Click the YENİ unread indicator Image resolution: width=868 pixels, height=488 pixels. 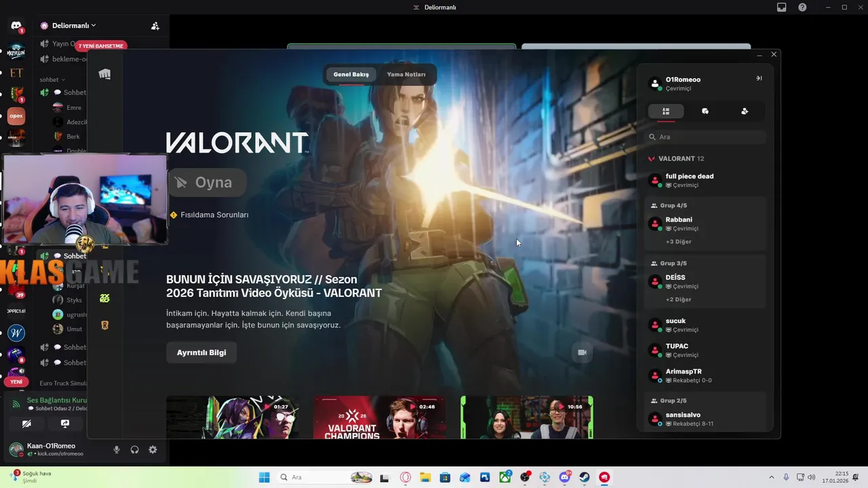tap(16, 382)
